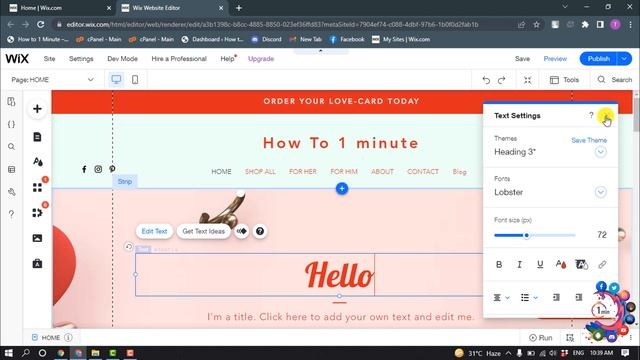Open the Tools menu
Viewport: 640px width, 360px height.
564,80
